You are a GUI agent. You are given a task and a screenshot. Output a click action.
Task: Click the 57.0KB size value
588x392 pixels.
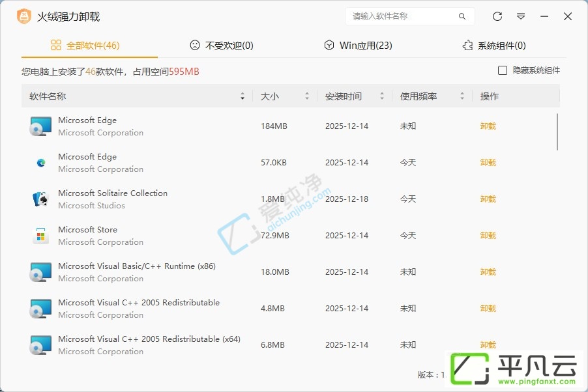[274, 163]
